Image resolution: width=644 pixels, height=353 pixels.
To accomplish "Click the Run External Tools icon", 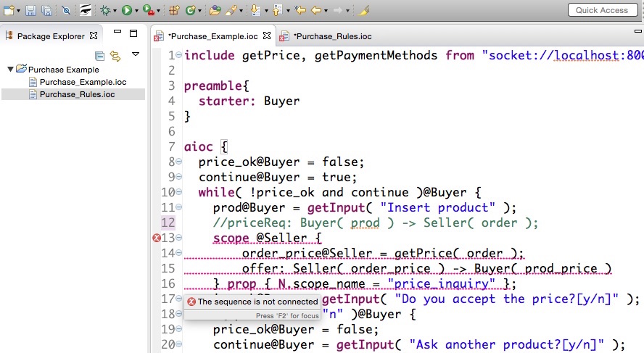I will pyautogui.click(x=149, y=10).
